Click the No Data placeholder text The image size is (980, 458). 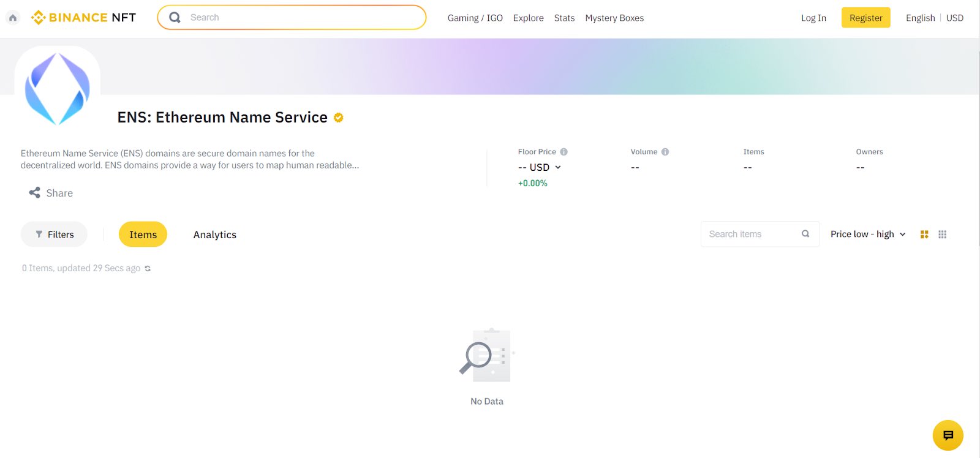tap(487, 402)
